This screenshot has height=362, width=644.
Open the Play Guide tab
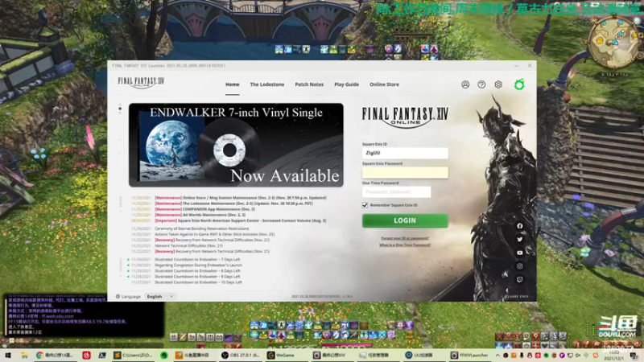coord(346,84)
